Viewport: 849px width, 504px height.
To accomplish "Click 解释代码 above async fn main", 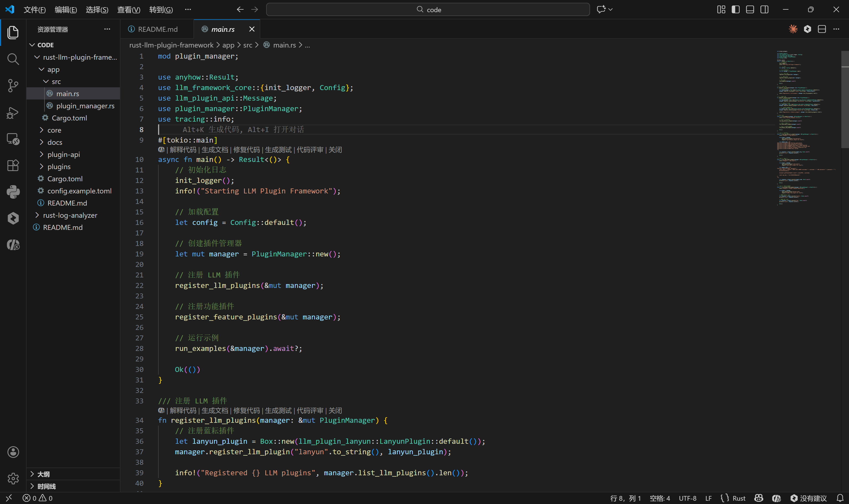I will (x=183, y=150).
